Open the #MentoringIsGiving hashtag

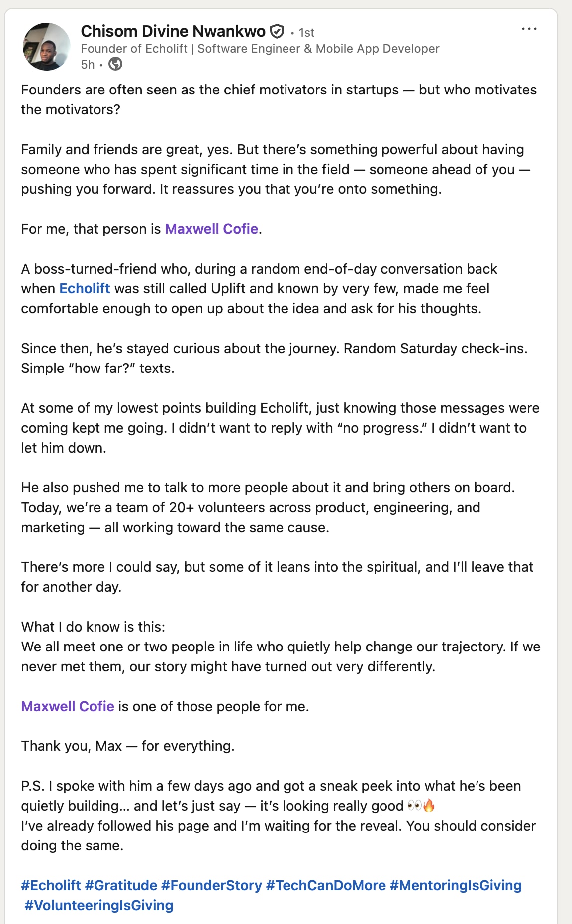456,885
